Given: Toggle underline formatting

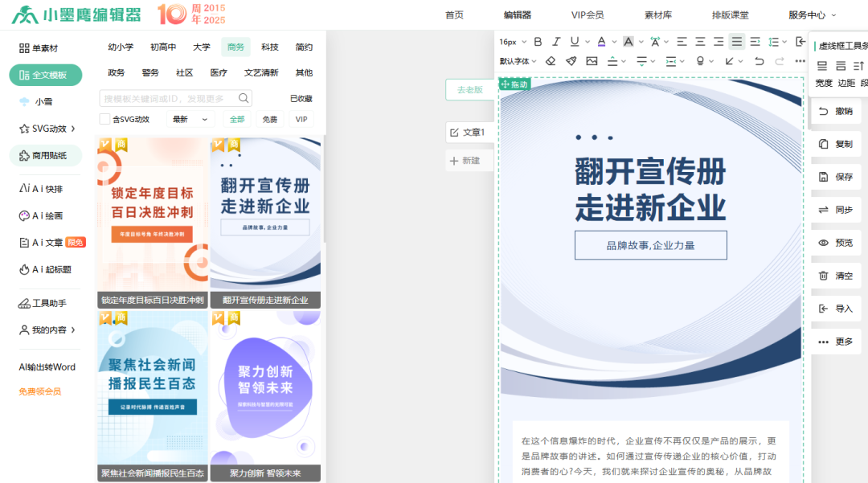Looking at the screenshot, I should [x=575, y=42].
